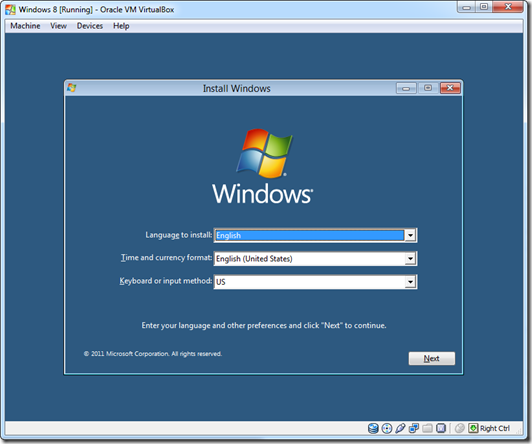The image size is (532, 444).
Task: Close the Install Windows dialog
Action: click(x=450, y=88)
